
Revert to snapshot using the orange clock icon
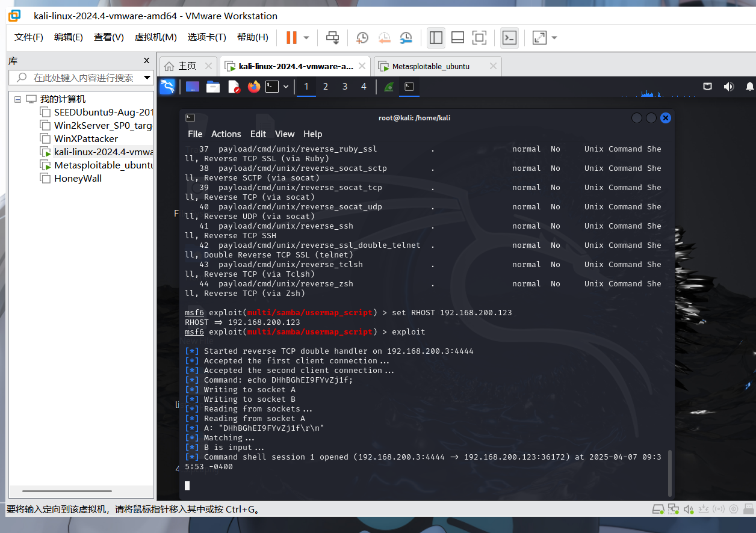384,38
